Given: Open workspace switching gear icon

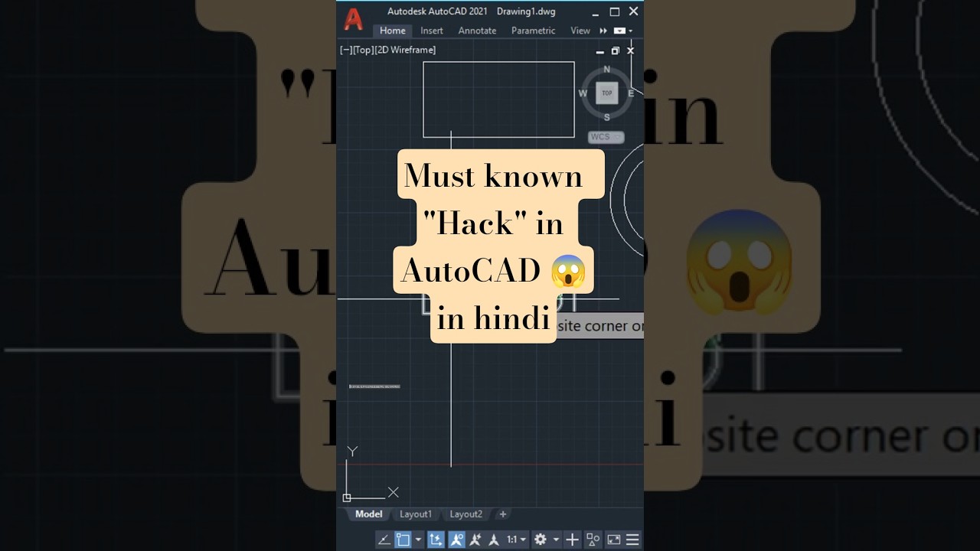Looking at the screenshot, I should 541,540.
